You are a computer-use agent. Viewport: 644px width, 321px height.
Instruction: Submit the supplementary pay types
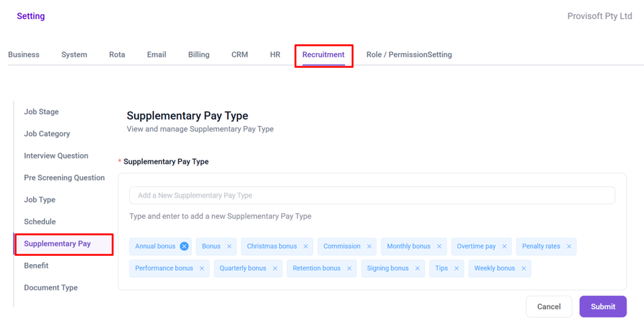(603, 306)
